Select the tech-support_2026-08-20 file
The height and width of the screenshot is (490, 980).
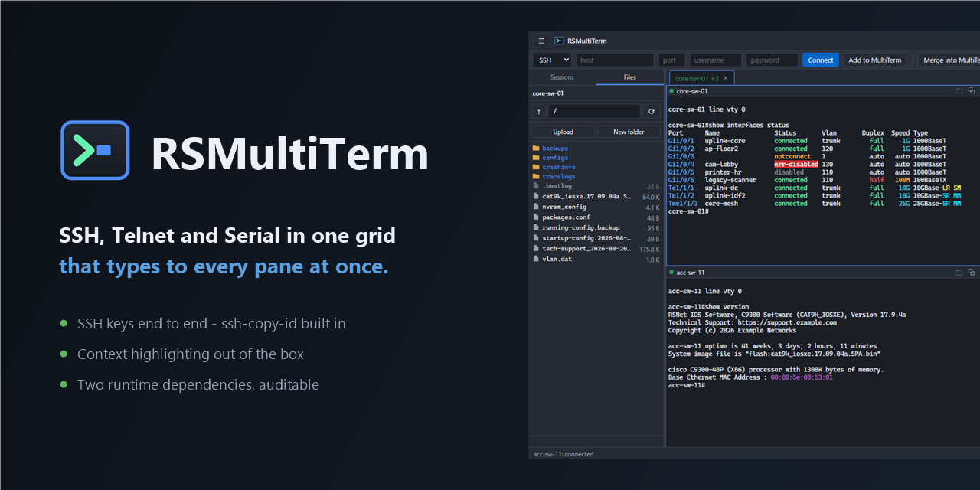click(x=596, y=249)
